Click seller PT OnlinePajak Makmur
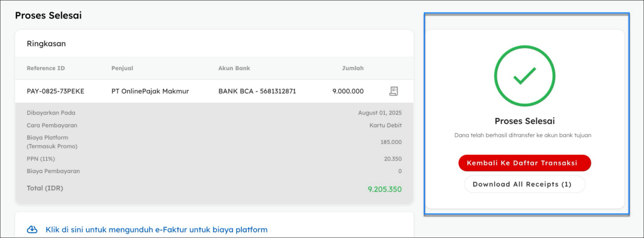Viewport: 644px width, 238px height. pyautogui.click(x=150, y=91)
